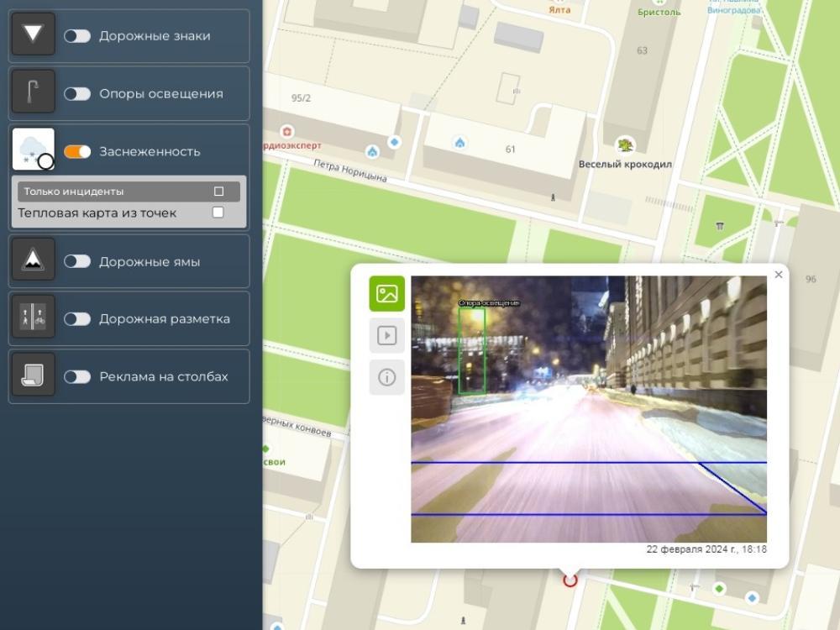
Task: Click the road marking icon
Action: coord(34,318)
